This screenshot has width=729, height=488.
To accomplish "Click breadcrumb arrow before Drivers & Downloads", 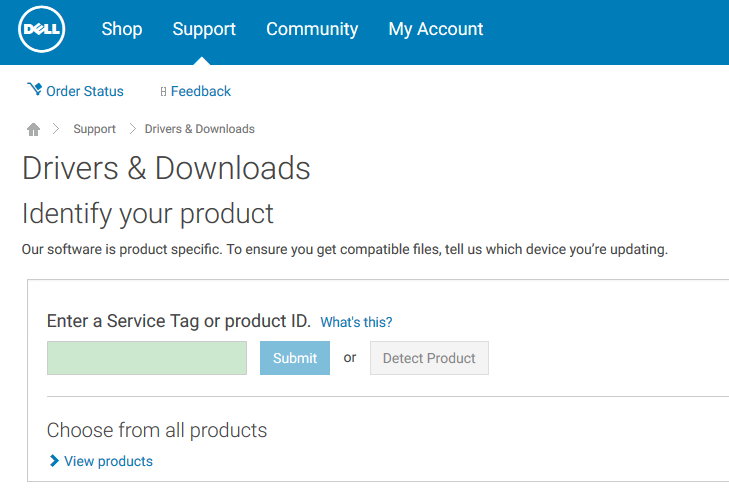I will [133, 129].
